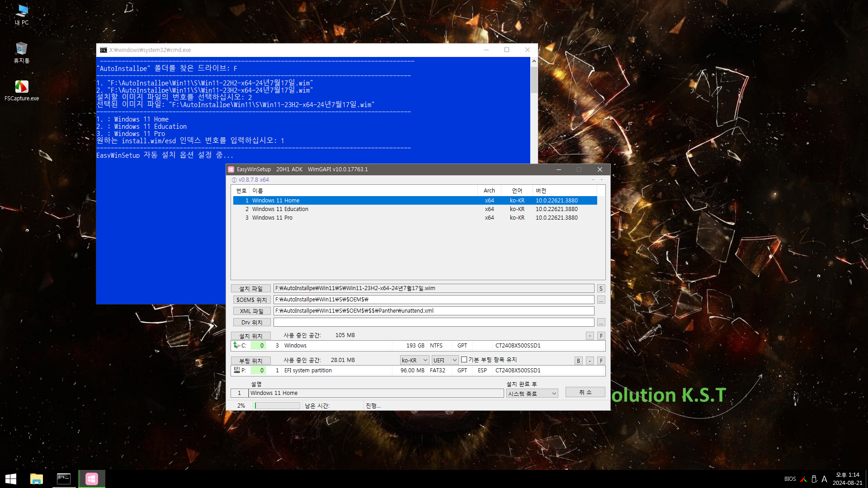Sort by the 번호 column header

point(241,191)
